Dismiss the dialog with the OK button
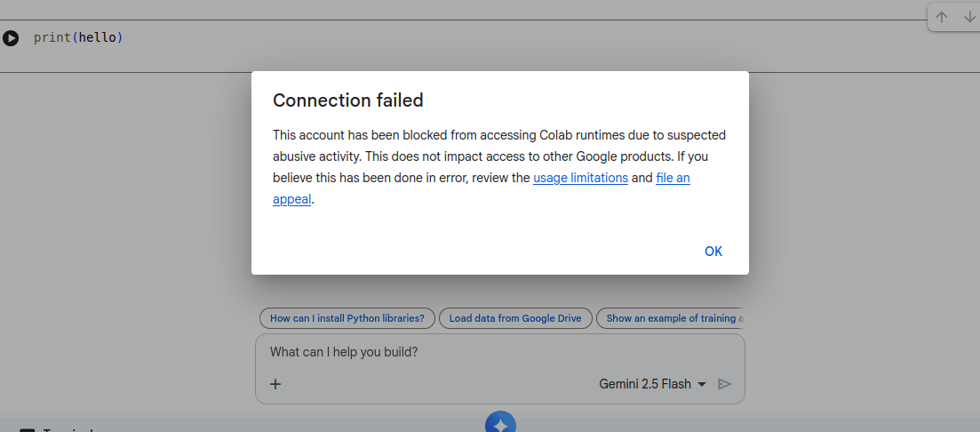The image size is (980, 432). (x=713, y=252)
